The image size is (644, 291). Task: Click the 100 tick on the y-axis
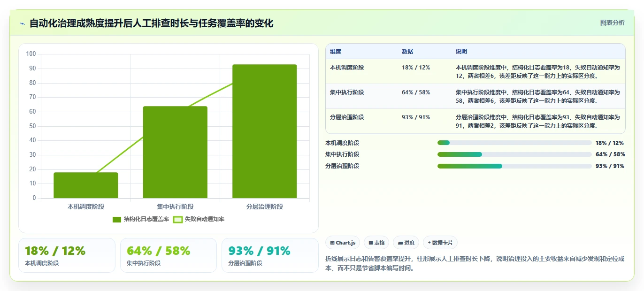click(x=31, y=54)
